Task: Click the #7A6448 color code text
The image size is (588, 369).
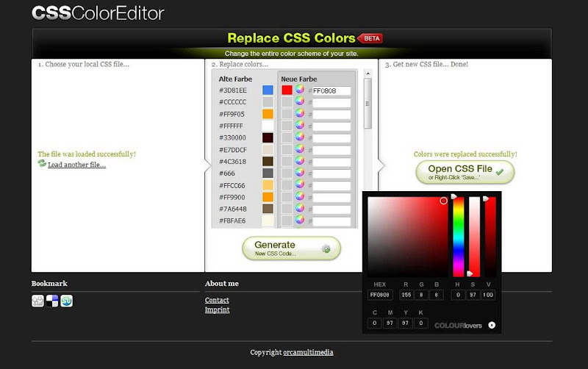Action: 232,209
